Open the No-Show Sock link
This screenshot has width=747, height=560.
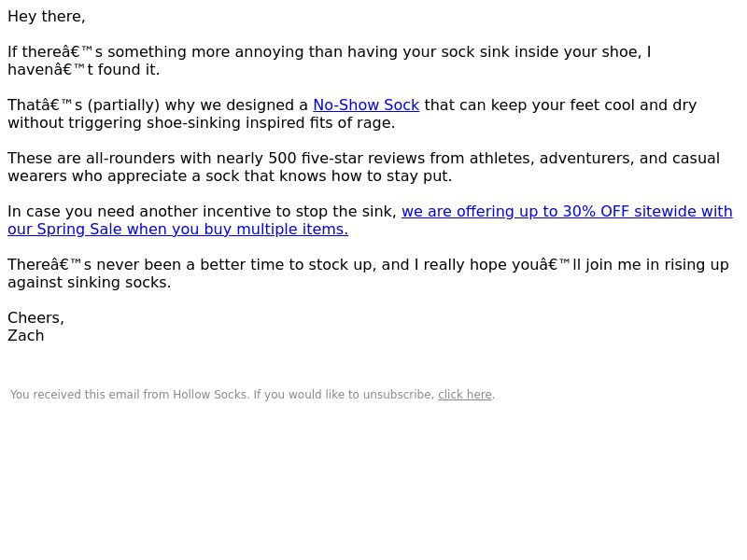(366, 105)
